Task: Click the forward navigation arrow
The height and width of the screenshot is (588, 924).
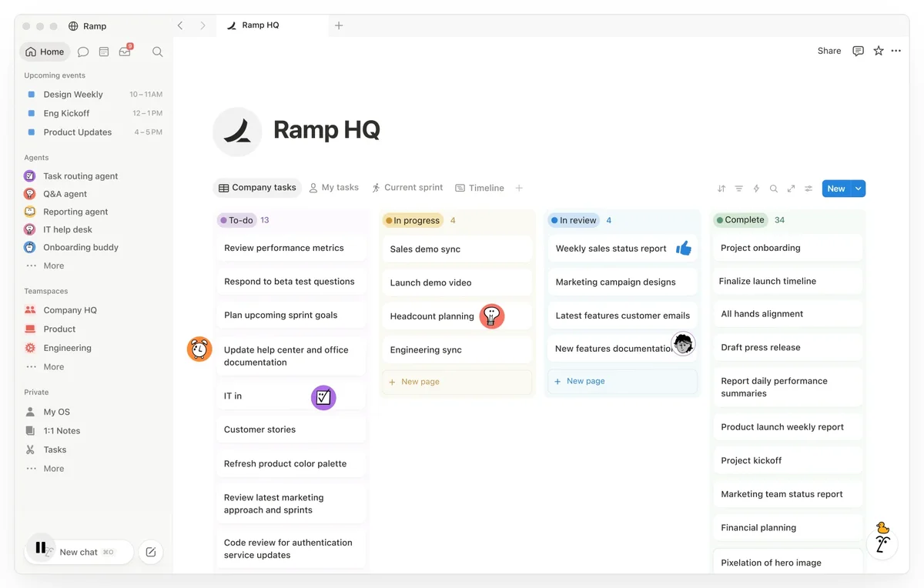Action: pos(203,25)
